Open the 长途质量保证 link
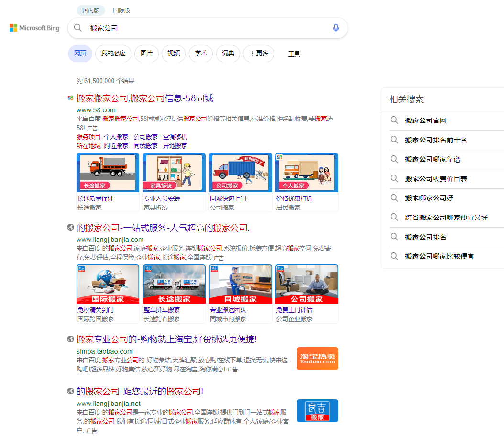The height and width of the screenshot is (437, 504). point(96,198)
